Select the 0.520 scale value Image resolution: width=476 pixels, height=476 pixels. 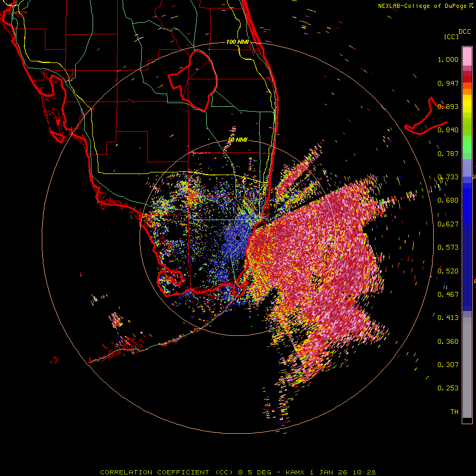click(x=448, y=271)
